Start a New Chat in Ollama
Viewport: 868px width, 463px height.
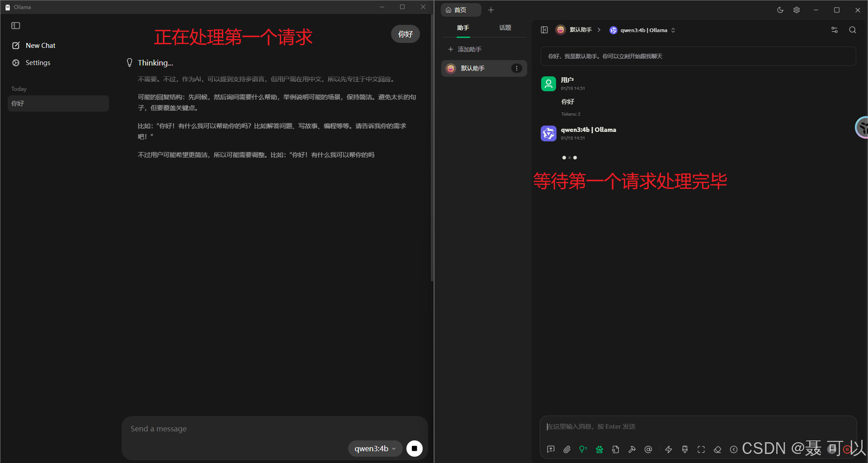(x=40, y=45)
